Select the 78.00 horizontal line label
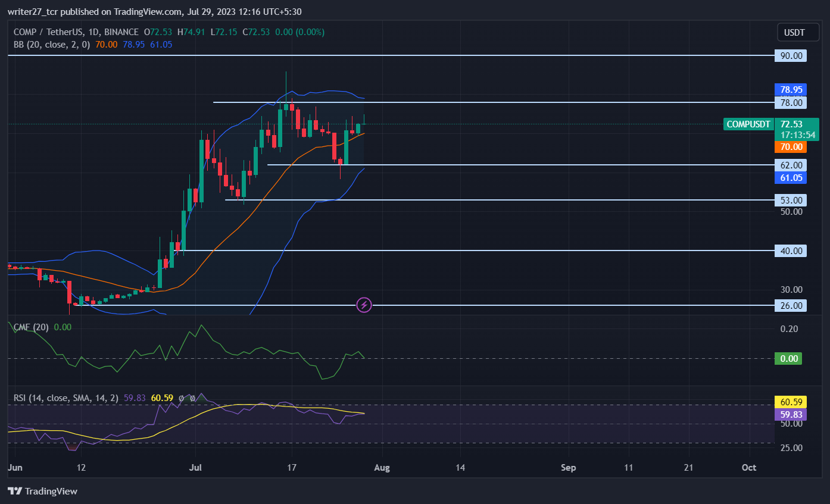 pyautogui.click(x=791, y=103)
